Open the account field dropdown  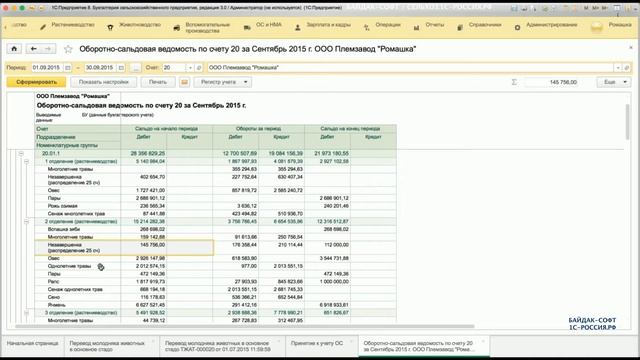point(190,68)
